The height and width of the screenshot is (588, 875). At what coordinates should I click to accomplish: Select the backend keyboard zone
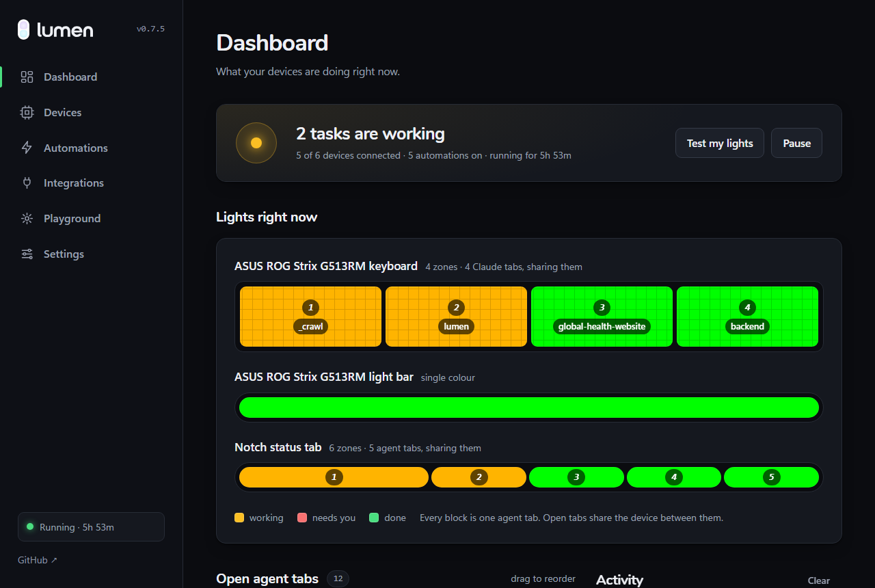coord(747,317)
